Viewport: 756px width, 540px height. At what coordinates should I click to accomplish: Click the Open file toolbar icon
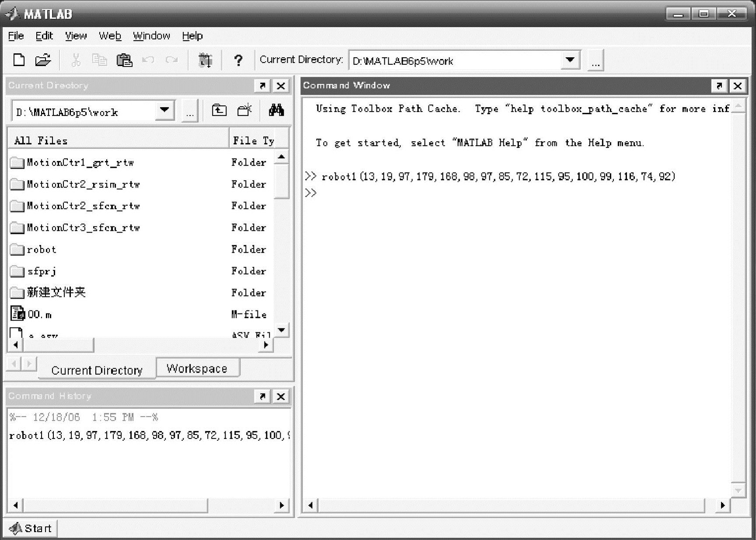pyautogui.click(x=43, y=60)
